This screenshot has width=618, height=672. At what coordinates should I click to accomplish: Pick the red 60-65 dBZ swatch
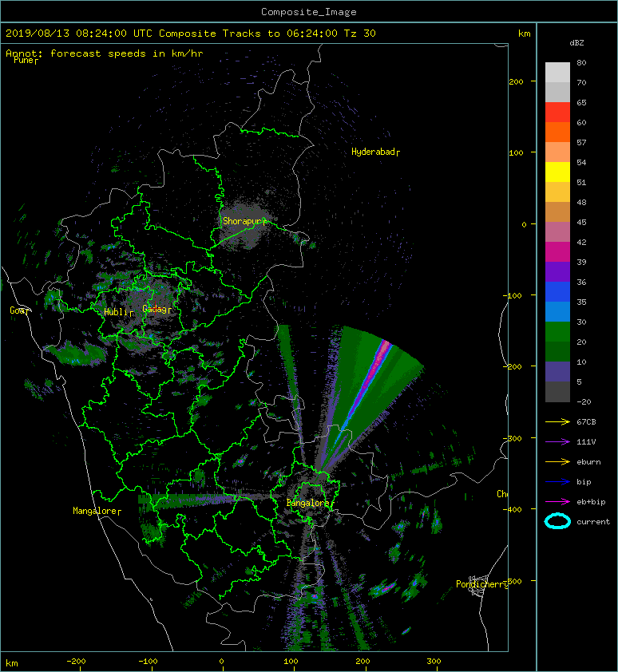557,113
